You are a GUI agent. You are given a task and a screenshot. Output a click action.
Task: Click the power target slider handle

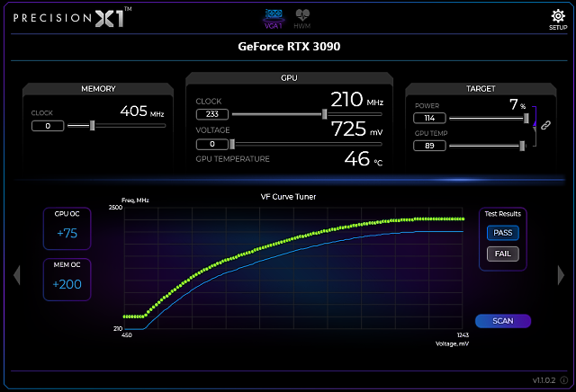pos(526,118)
